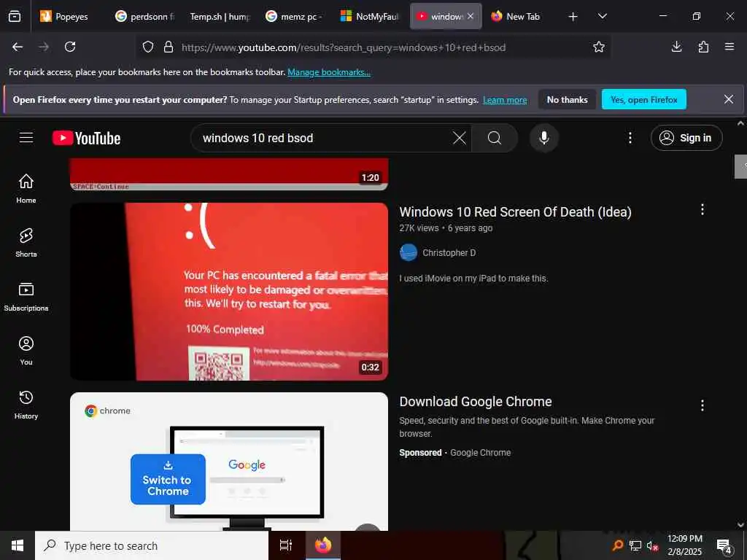Open Windows 10 Red Screen Of Death title
Screen dimensions: 747x560
[x=515, y=212]
